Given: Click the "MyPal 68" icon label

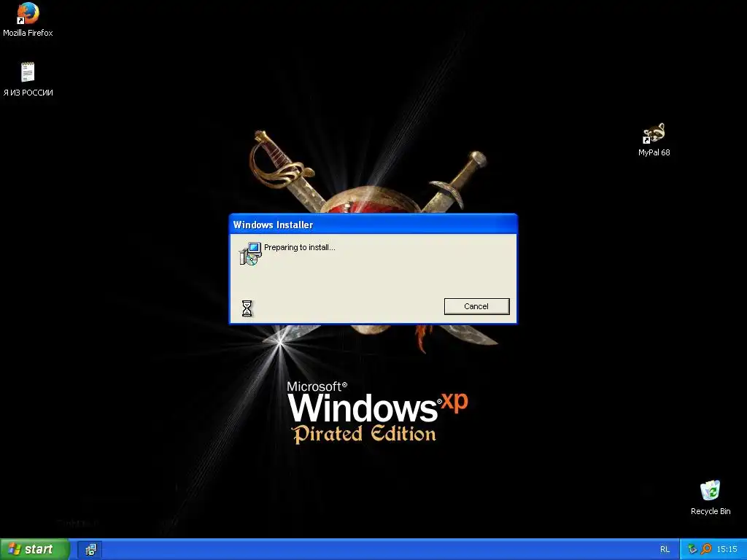Looking at the screenshot, I should click(654, 152).
